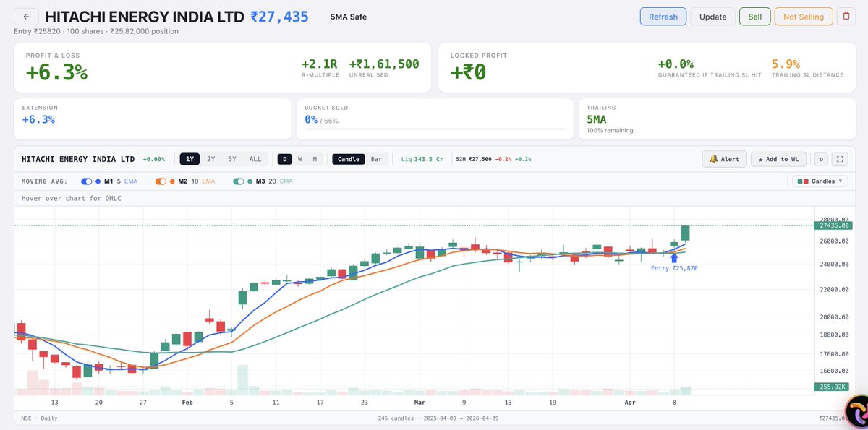Click the last green candle on chart
Viewport: 868px width, 430px height.
click(x=685, y=233)
